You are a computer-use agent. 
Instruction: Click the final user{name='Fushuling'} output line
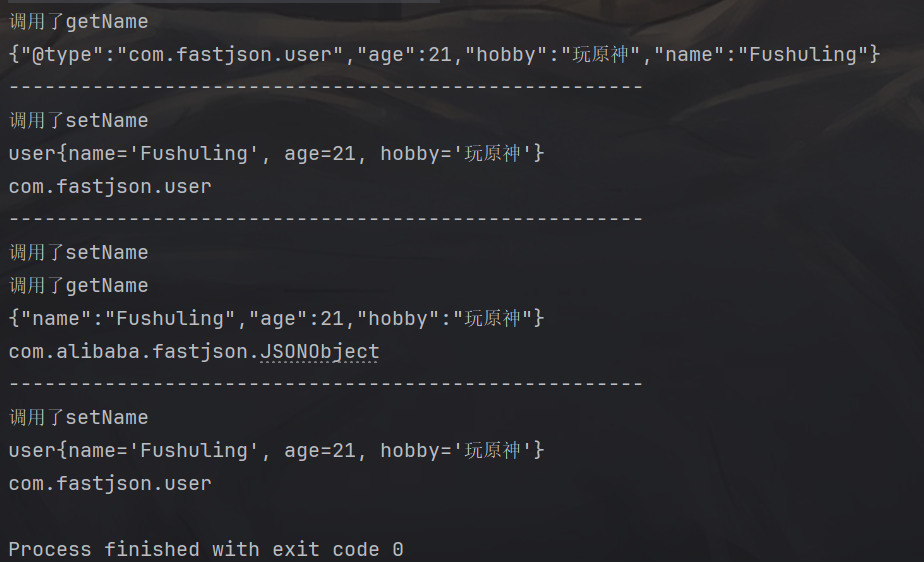[x=276, y=451]
